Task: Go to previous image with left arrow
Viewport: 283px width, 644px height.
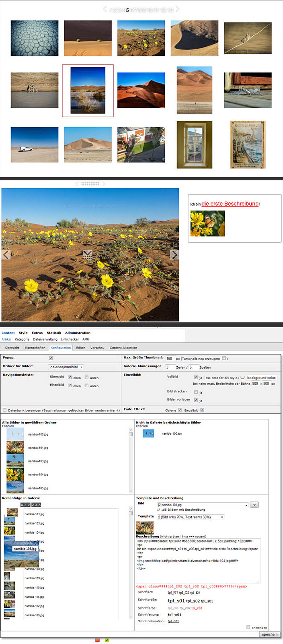Action: pos(6,255)
